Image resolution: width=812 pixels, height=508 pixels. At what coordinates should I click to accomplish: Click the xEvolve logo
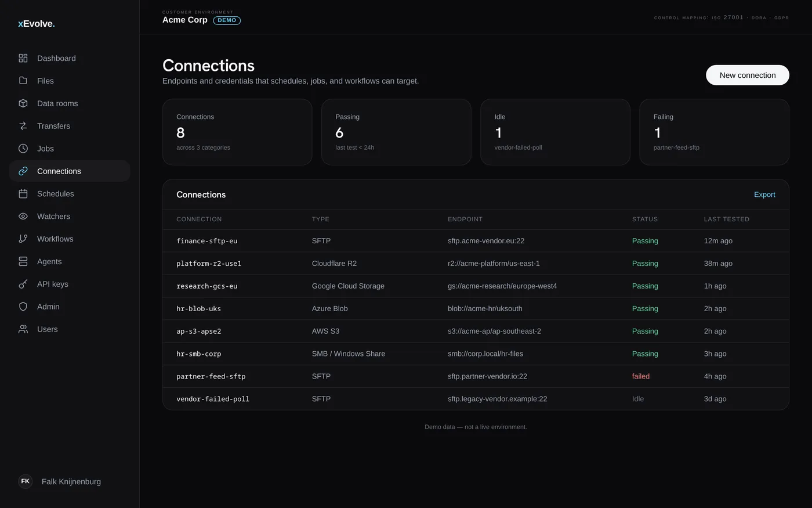[x=37, y=24]
